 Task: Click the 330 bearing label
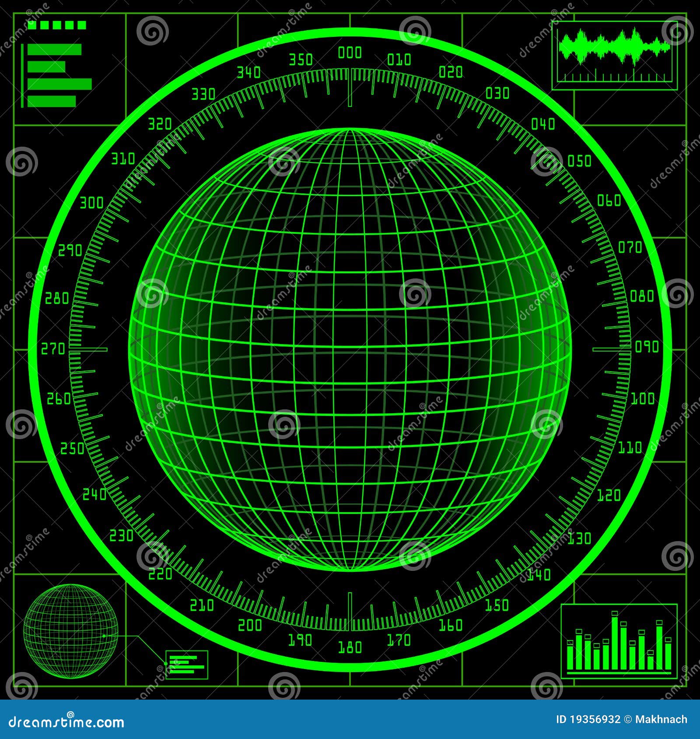click(203, 94)
